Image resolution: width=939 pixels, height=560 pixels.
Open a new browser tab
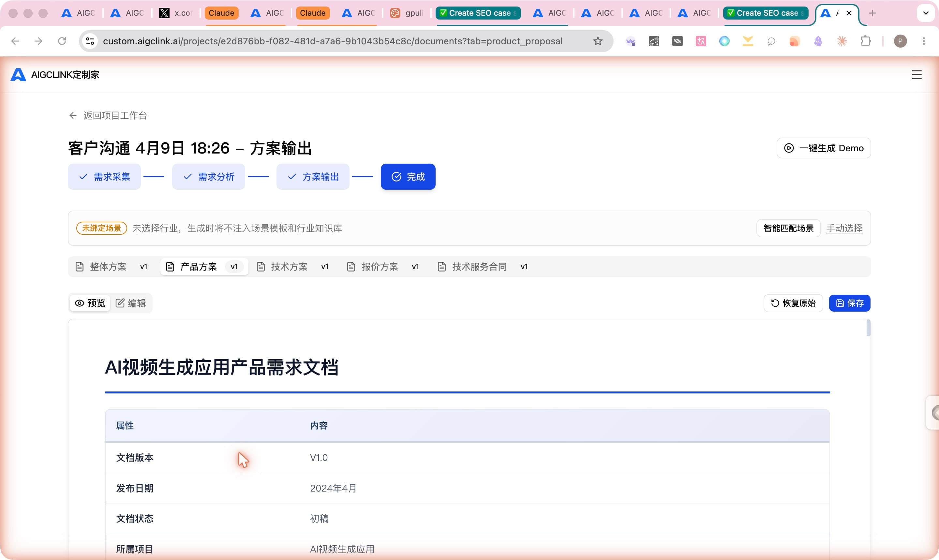click(872, 13)
